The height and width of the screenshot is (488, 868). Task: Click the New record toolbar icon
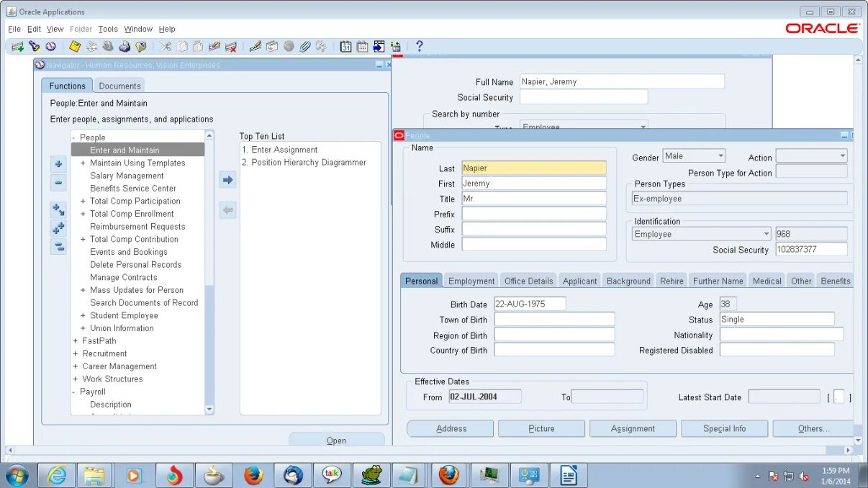(17, 47)
